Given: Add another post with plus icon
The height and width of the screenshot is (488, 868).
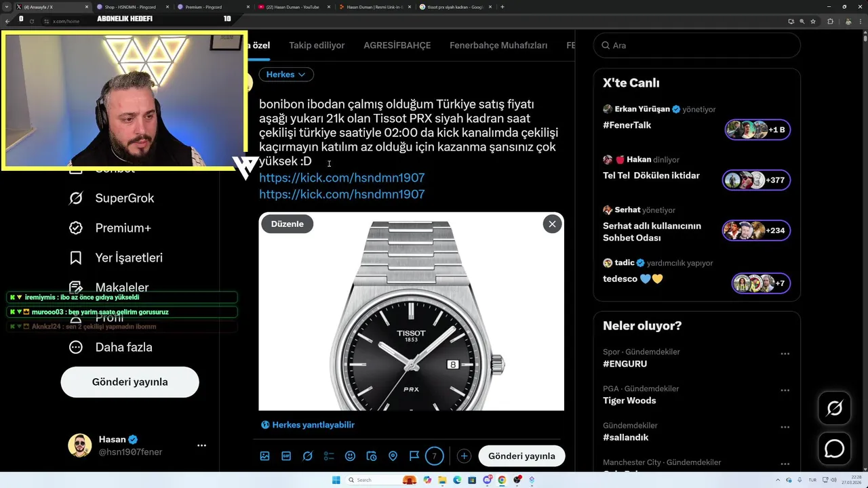Looking at the screenshot, I should click(x=464, y=456).
